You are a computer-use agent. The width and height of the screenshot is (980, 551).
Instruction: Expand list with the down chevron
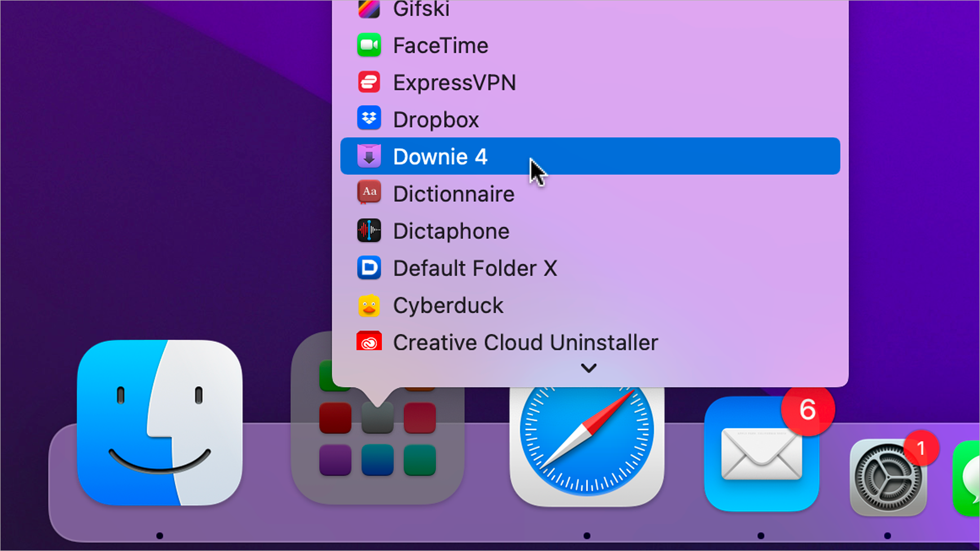point(589,368)
